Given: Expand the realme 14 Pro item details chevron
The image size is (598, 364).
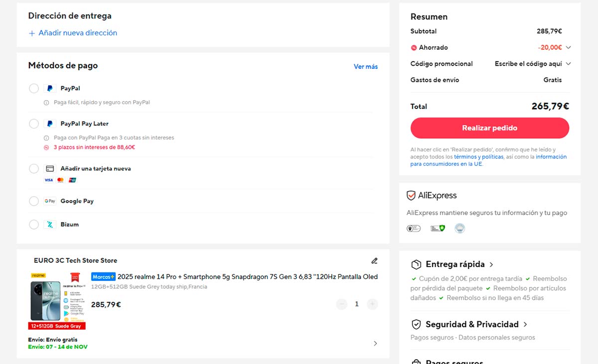Looking at the screenshot, I should [x=375, y=343].
